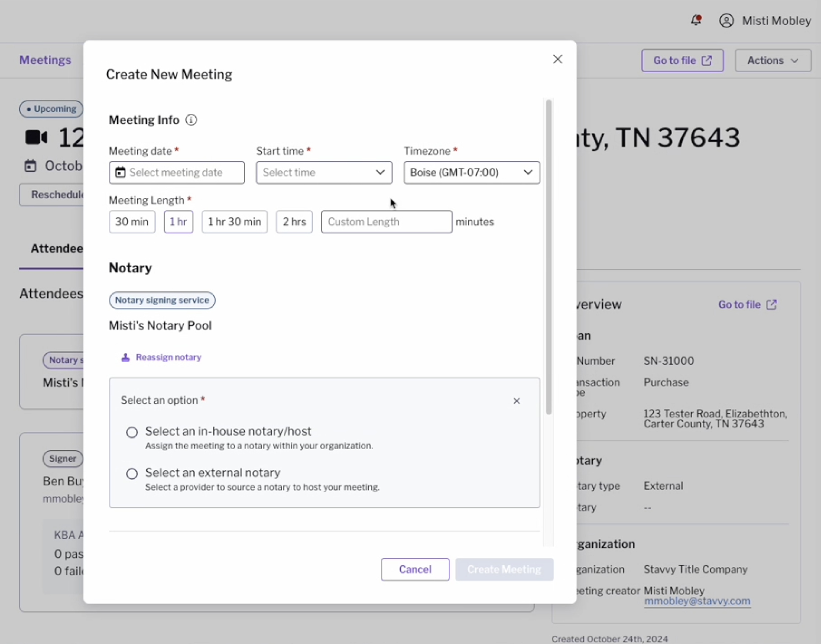Click the top Go to file button
The image size is (821, 644).
[683, 60]
